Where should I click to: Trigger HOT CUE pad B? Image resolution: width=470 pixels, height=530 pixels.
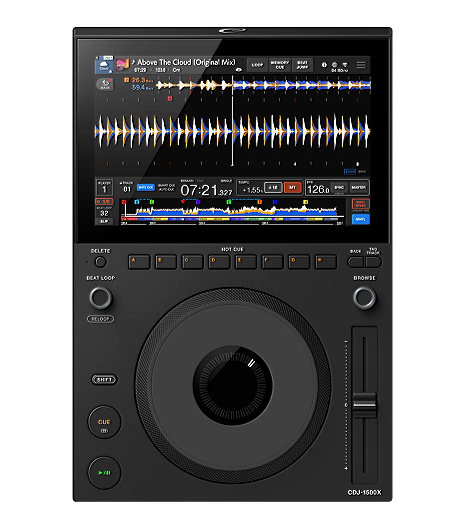tap(166, 262)
